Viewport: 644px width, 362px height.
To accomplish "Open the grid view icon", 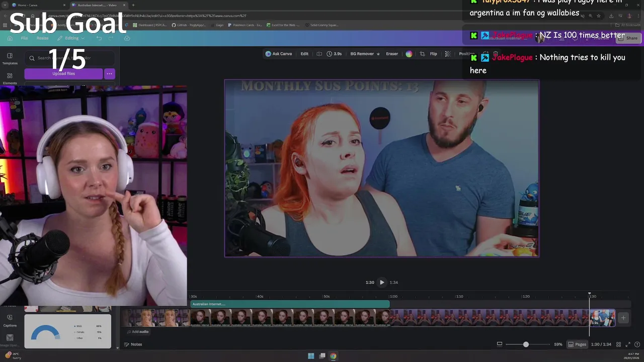I will coord(618,344).
